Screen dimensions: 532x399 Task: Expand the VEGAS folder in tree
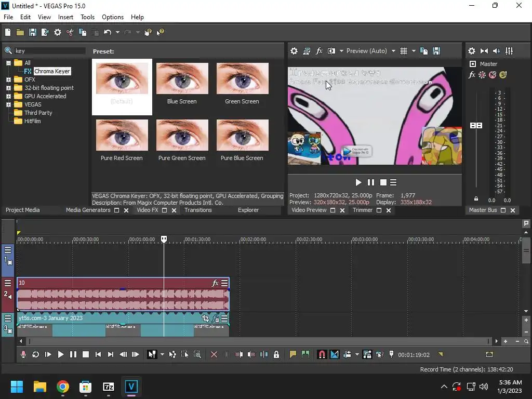point(8,104)
